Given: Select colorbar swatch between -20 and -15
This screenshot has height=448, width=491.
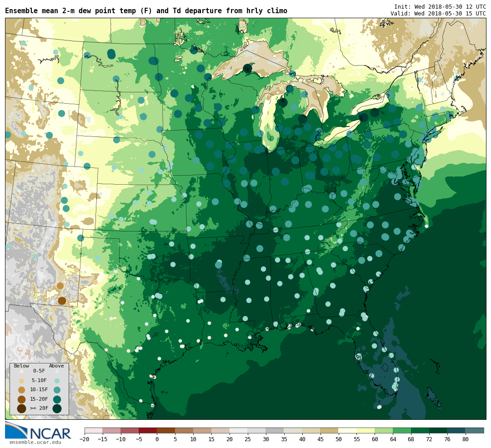Looking at the screenshot, I should pos(94,430).
